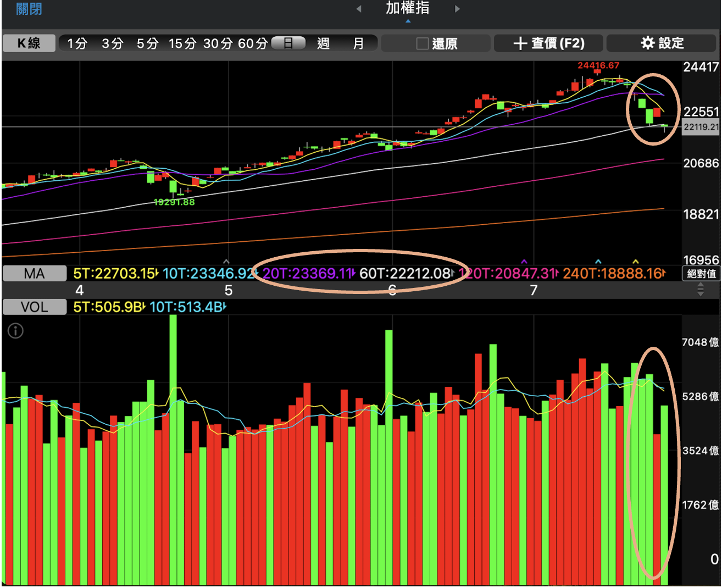The width and height of the screenshot is (722, 588).
Task: Activate the 查價 (F2) crosshair tool
Action: click(548, 43)
